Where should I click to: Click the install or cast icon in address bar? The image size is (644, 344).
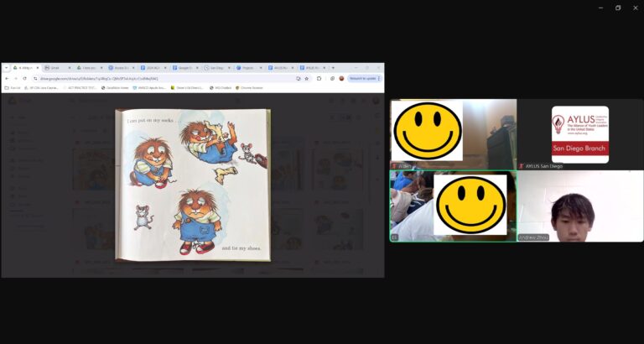pyautogui.click(x=299, y=79)
